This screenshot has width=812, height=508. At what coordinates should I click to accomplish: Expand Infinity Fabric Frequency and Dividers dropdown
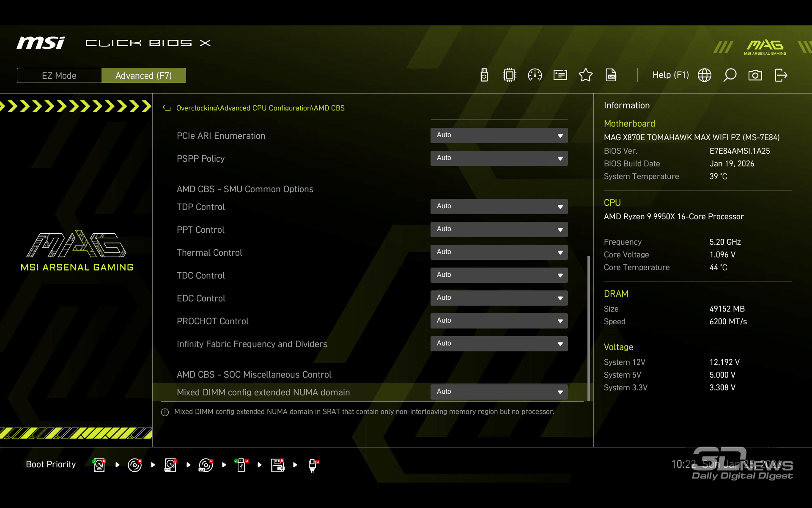coord(499,344)
